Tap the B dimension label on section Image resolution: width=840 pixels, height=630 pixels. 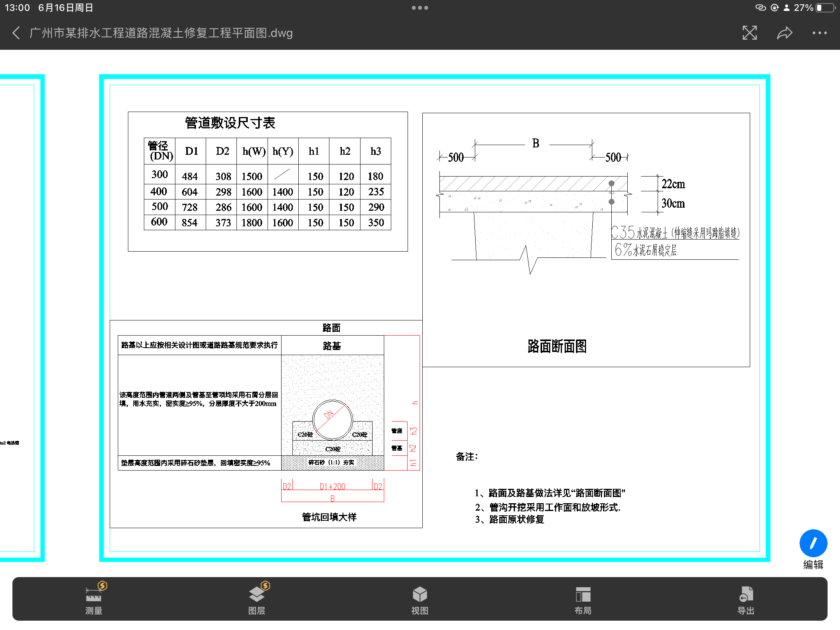tap(536, 143)
